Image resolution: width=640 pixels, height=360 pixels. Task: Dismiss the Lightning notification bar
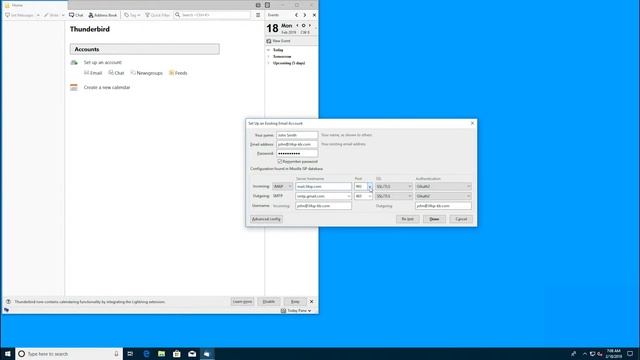[x=311, y=302]
